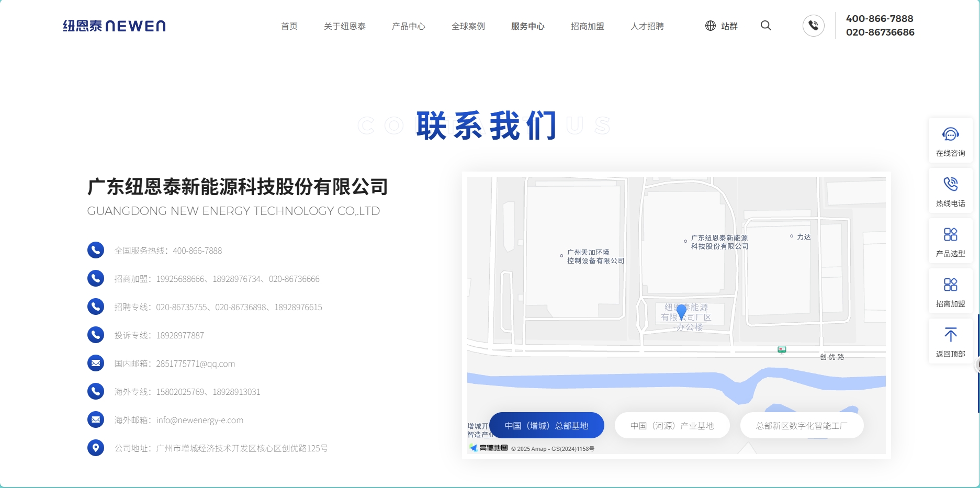Viewport: 980px width, 488px height.
Task: Click the circular phone icon in header
Action: coord(813,25)
